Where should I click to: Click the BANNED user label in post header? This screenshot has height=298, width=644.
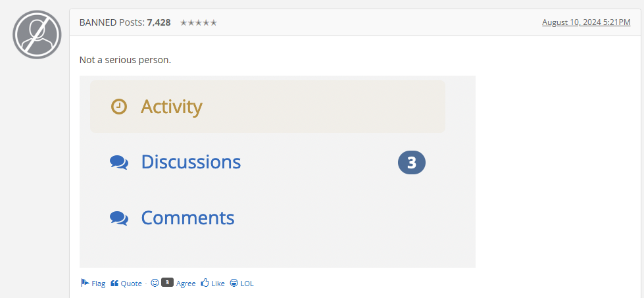click(98, 22)
